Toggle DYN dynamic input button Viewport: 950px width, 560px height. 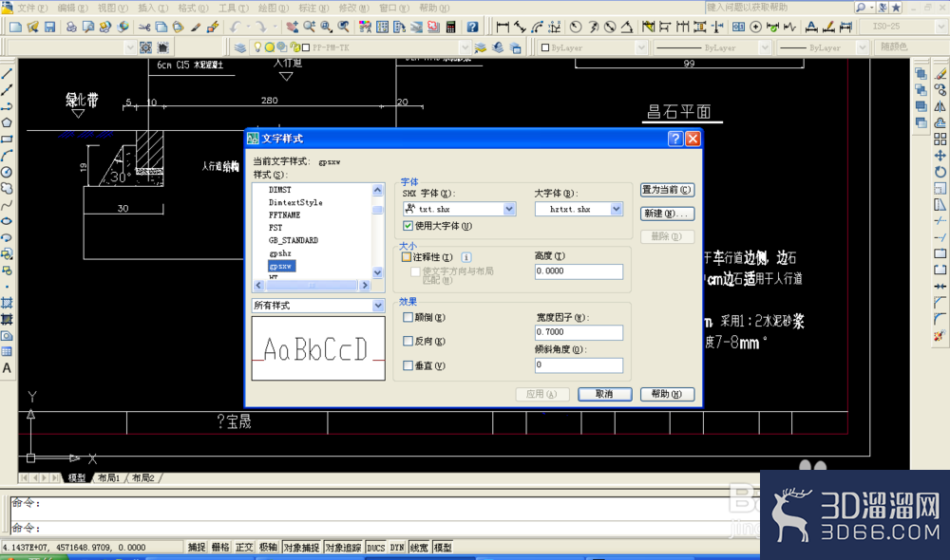tap(397, 548)
